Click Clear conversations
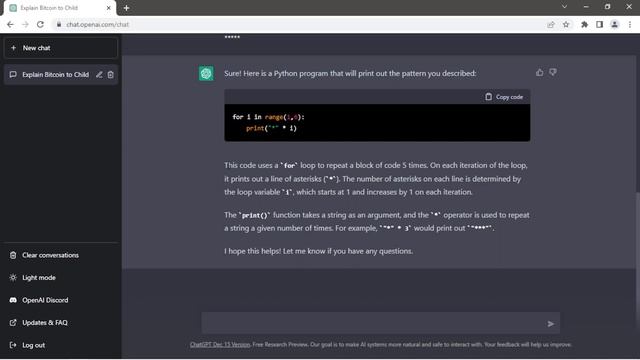This screenshot has width=640, height=360. (x=60, y=255)
